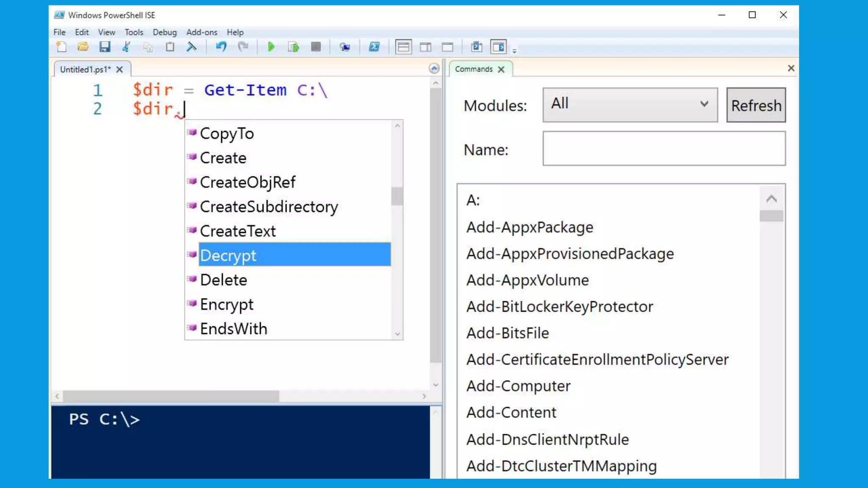Viewport: 868px width, 488px height.
Task: Copy selection using the copy icon
Action: pyautogui.click(x=148, y=47)
